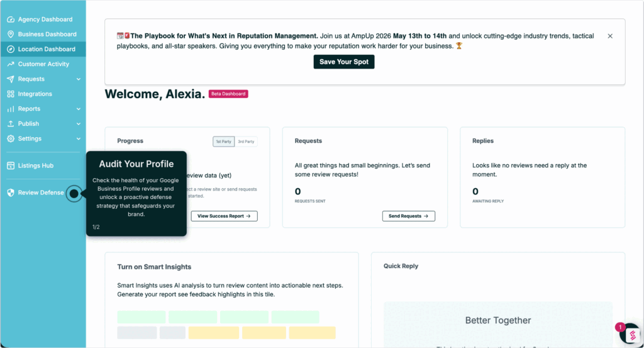Open the Agency Dashboard sidebar icon
Viewport: 644px width, 348px height.
[x=11, y=20]
